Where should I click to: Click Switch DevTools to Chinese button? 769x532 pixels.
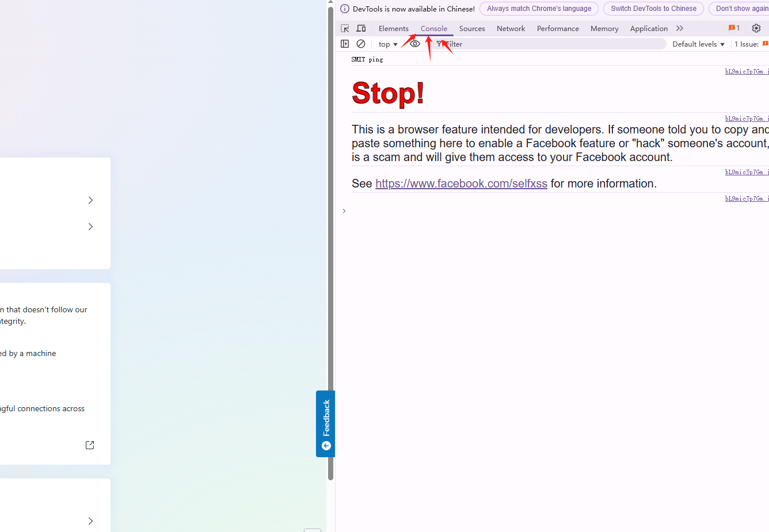pos(653,9)
